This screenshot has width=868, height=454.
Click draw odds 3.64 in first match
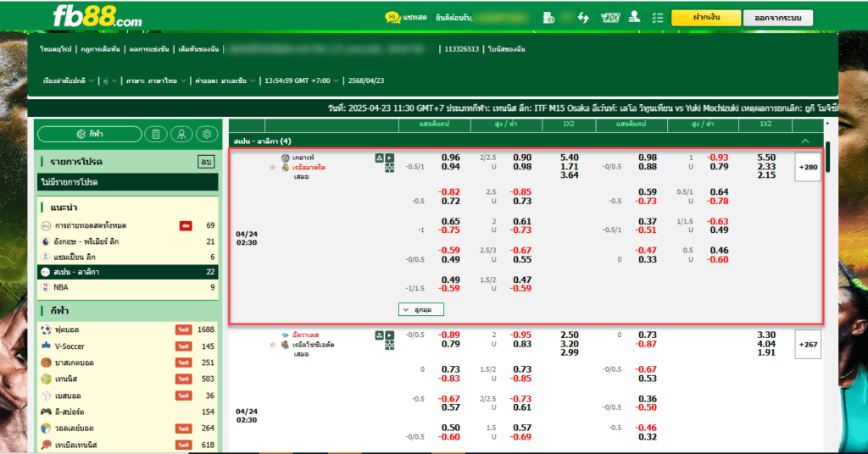[569, 175]
